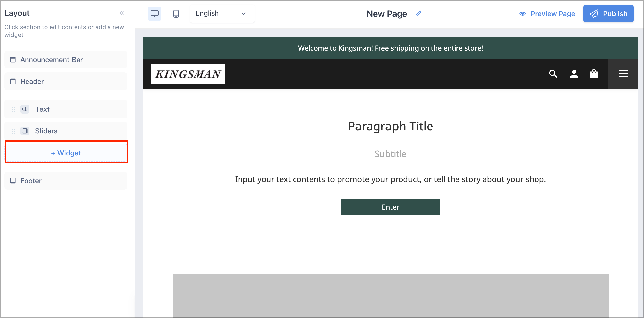Viewport: 644px width, 318px height.
Task: Click the welcome announcement banner text
Action: (x=391, y=48)
